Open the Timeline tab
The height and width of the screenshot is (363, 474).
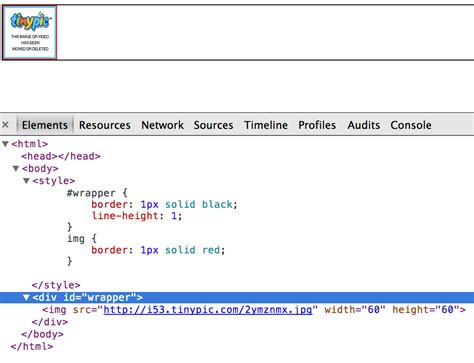point(266,125)
